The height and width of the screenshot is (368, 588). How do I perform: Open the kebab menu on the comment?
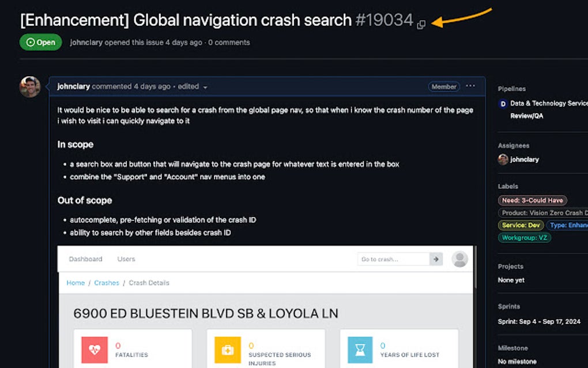pos(470,86)
